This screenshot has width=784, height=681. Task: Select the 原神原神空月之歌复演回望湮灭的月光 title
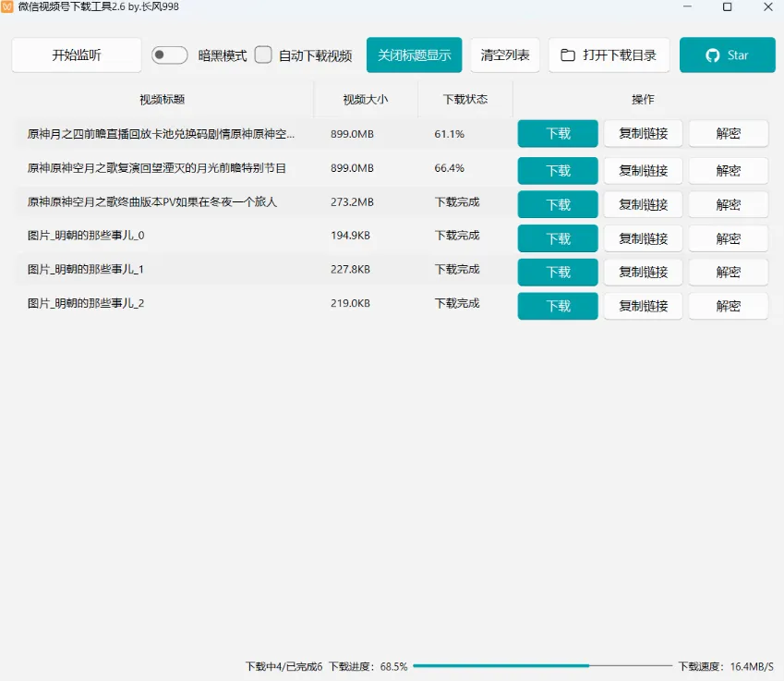coord(156,168)
